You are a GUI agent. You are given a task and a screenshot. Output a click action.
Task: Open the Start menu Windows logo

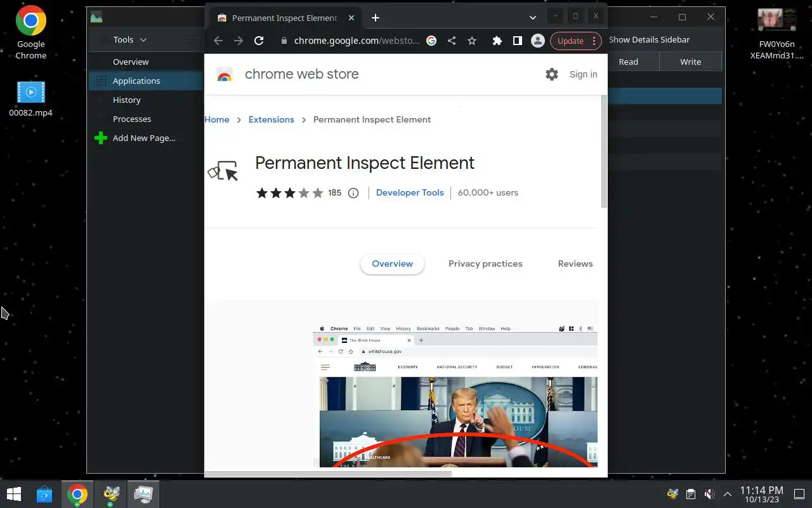tap(13, 493)
